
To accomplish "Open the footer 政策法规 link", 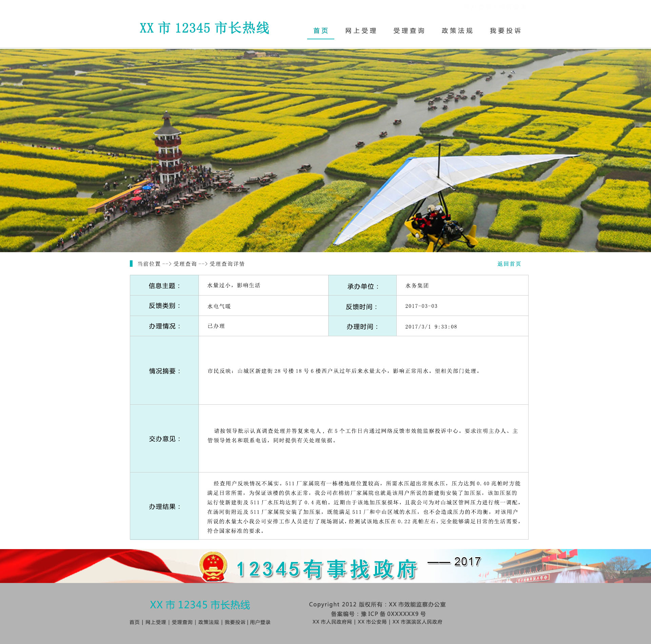I will 209,622.
